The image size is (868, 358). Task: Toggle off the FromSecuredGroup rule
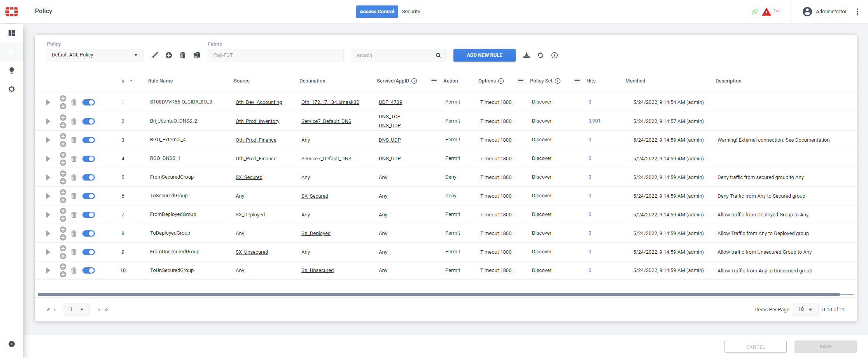pos(88,177)
